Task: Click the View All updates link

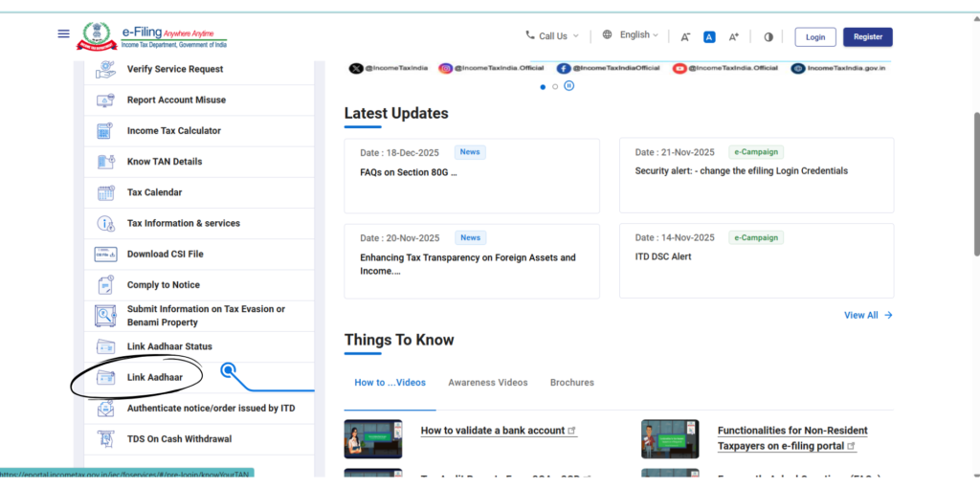Action: coord(867,315)
